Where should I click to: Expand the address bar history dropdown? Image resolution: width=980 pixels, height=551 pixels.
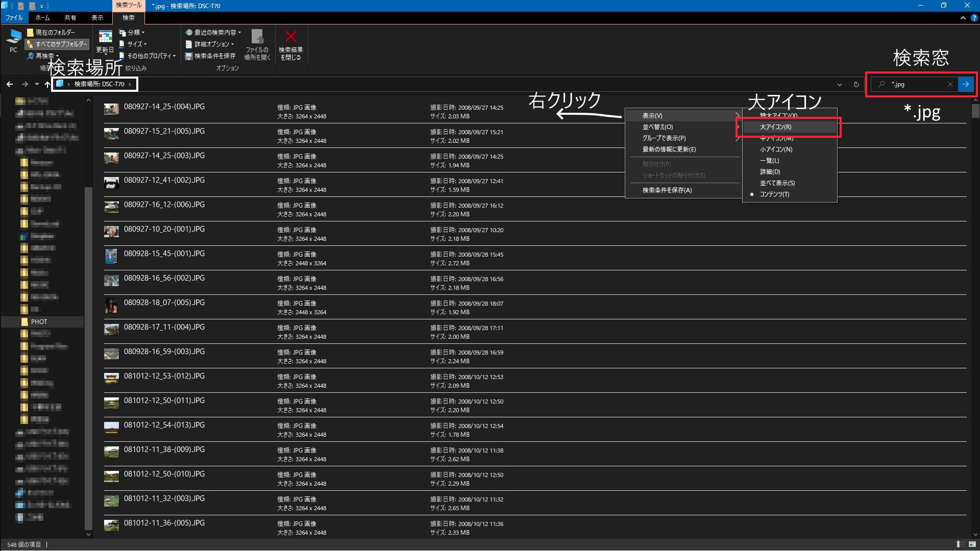point(839,85)
